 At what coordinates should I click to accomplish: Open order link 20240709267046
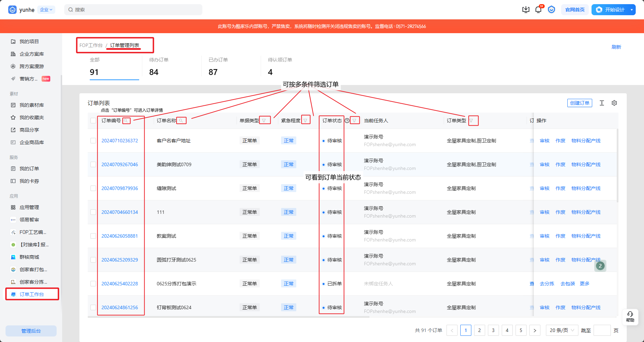(x=119, y=164)
